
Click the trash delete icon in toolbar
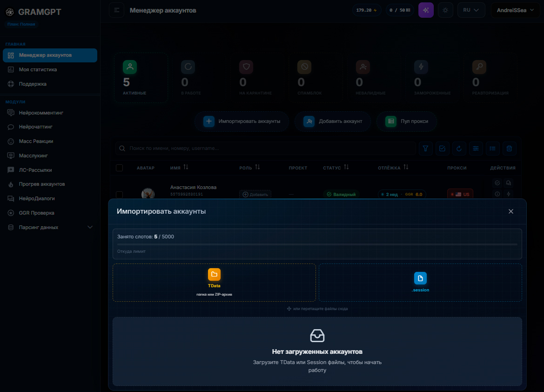tap(509, 148)
